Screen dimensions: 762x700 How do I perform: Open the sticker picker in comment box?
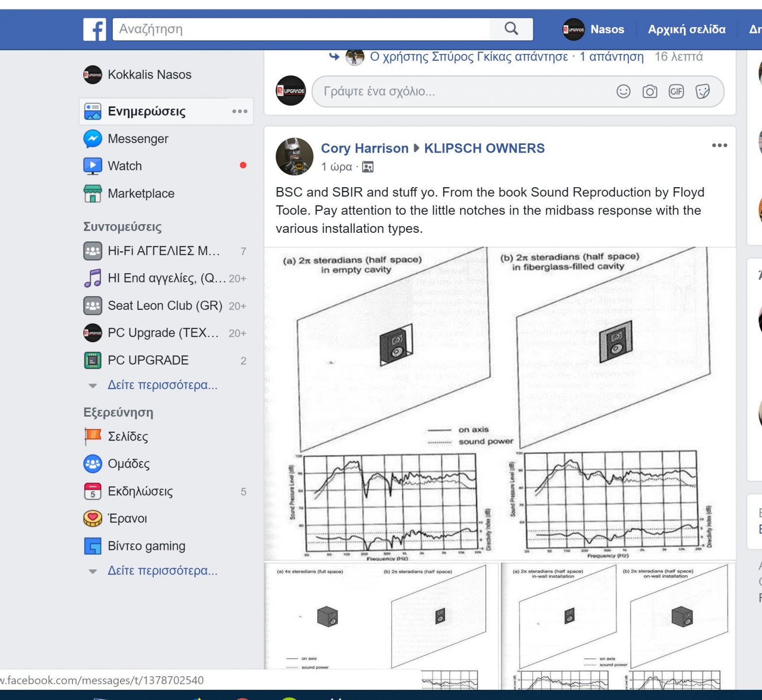coord(703,91)
